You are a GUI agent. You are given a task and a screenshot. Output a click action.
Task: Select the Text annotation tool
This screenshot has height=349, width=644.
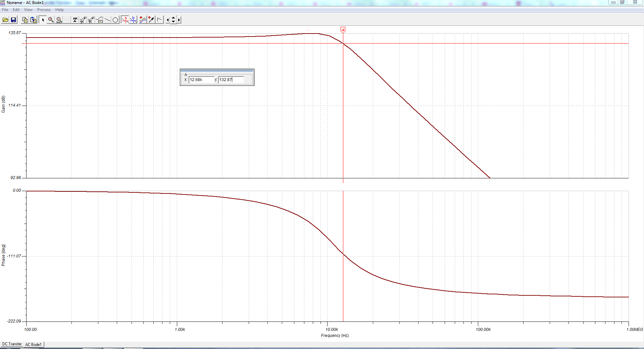[75, 20]
